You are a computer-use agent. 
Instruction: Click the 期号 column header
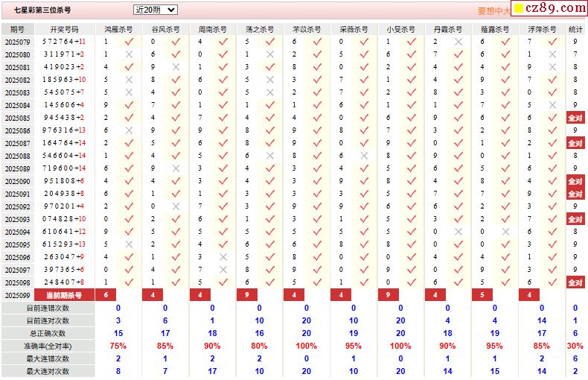pos(18,29)
